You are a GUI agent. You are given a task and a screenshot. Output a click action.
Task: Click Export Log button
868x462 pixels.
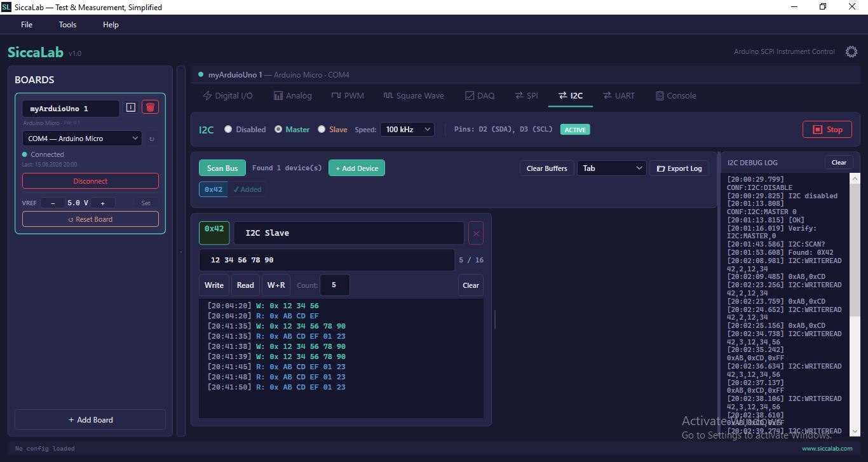coord(679,168)
